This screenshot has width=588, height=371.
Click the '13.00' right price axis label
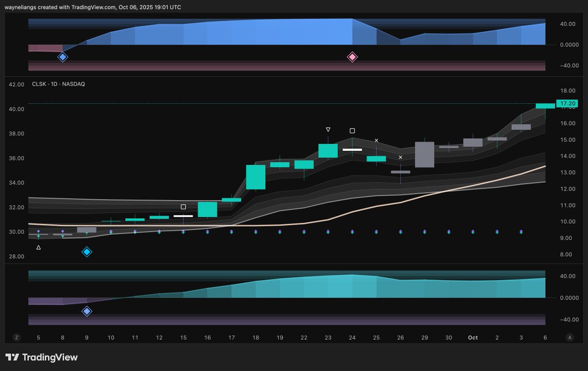coord(568,173)
